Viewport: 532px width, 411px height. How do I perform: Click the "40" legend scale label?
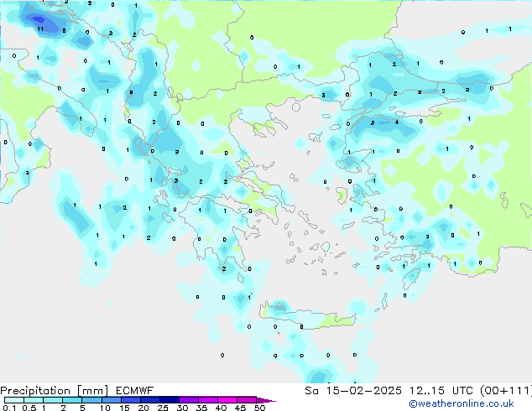pyautogui.click(x=221, y=408)
